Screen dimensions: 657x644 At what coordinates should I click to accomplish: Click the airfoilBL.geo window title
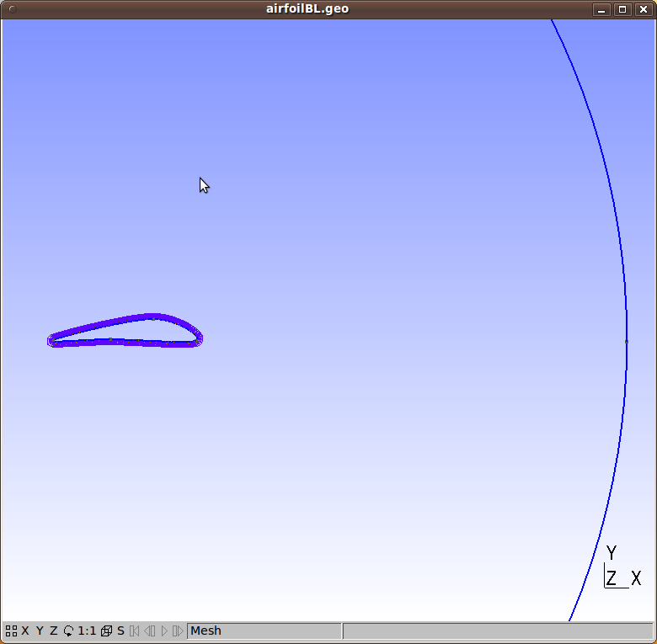307,8
